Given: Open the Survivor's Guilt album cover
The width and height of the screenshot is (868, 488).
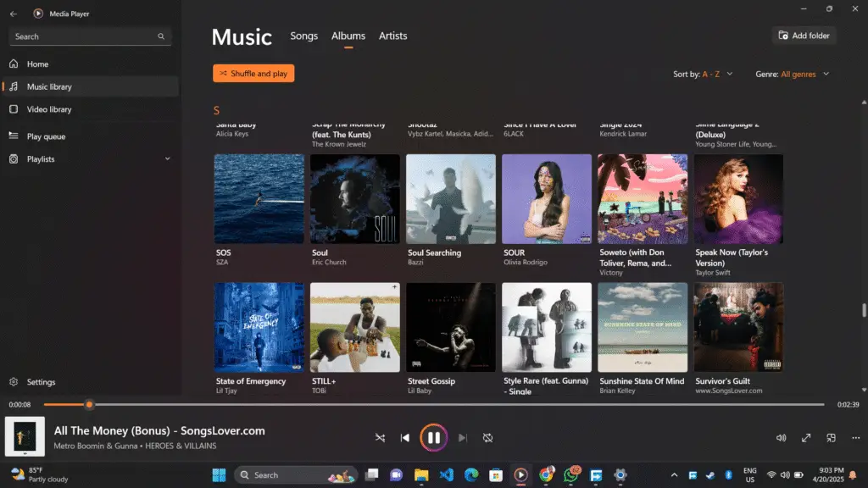Looking at the screenshot, I should pos(738,328).
